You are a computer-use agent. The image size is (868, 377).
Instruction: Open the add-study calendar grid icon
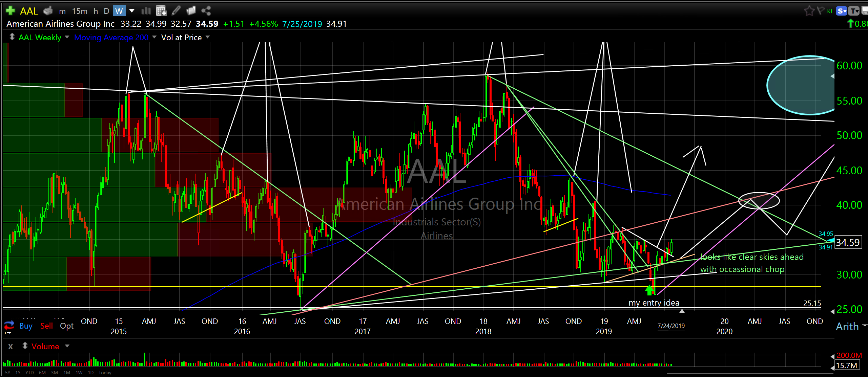161,11
